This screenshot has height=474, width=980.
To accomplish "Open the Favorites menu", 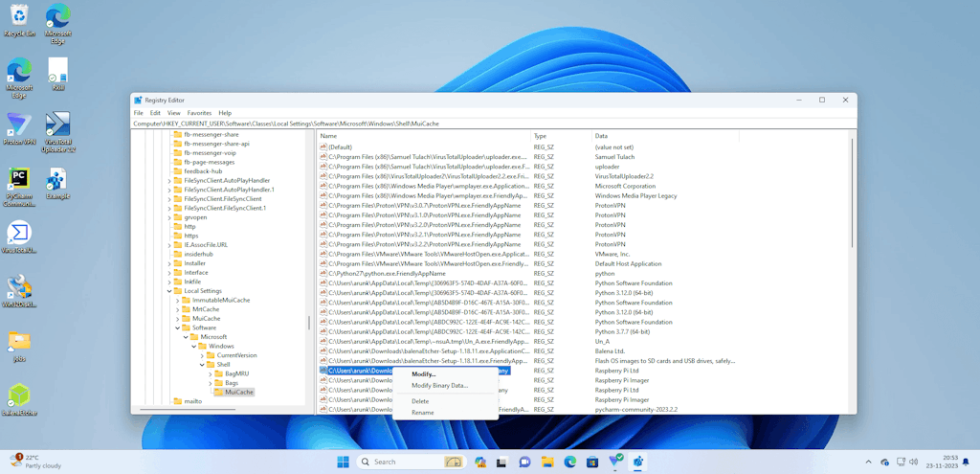I will coord(199,113).
